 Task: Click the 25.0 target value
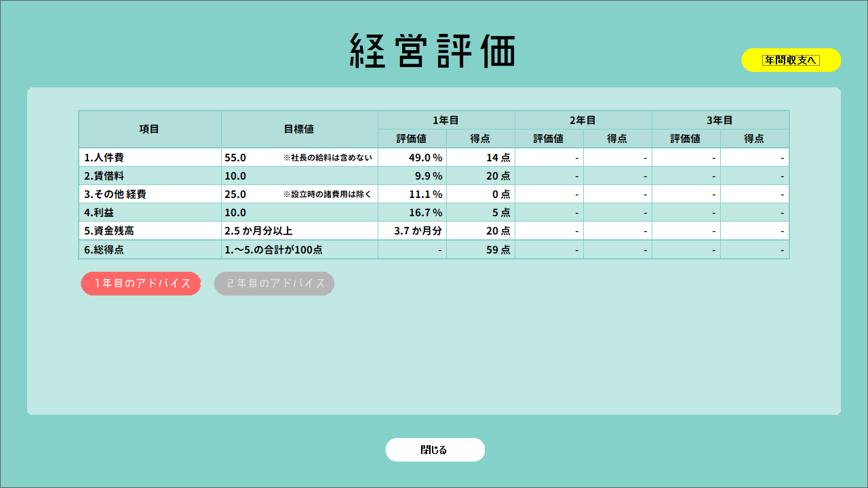(235, 194)
